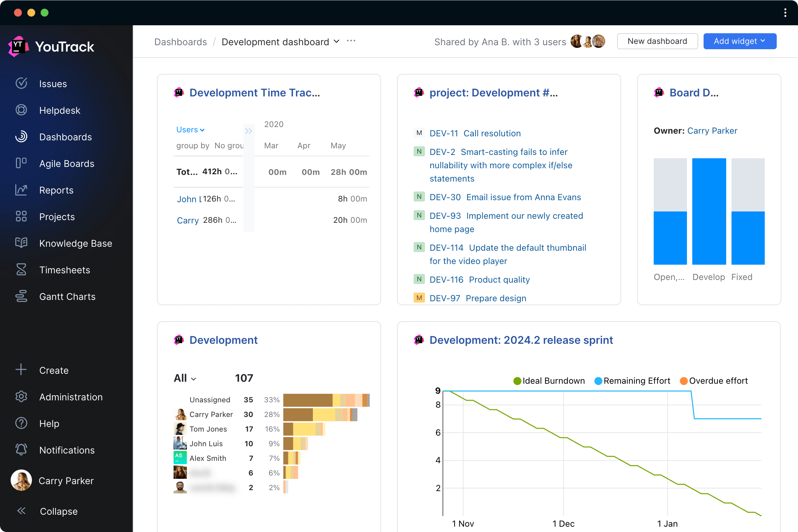This screenshot has width=798, height=532.
Task: Click the Issues icon in sidebar
Action: pos(21,83)
